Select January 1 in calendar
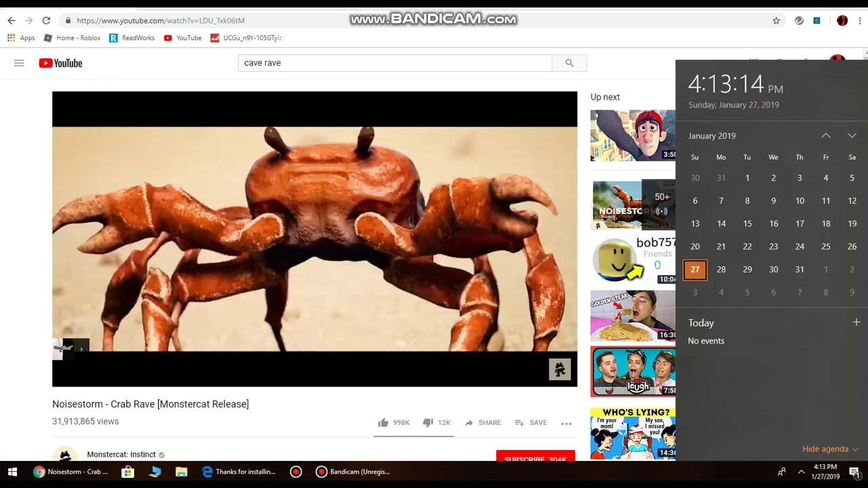 [747, 178]
